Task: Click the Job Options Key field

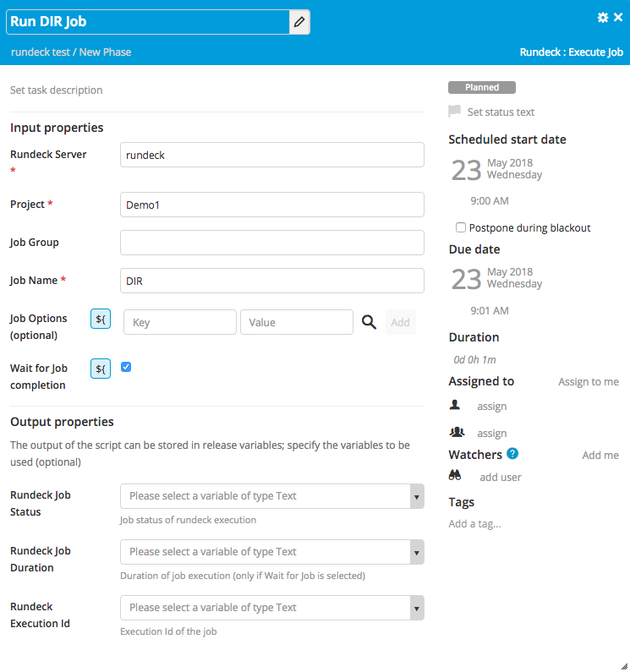Action: (179, 322)
